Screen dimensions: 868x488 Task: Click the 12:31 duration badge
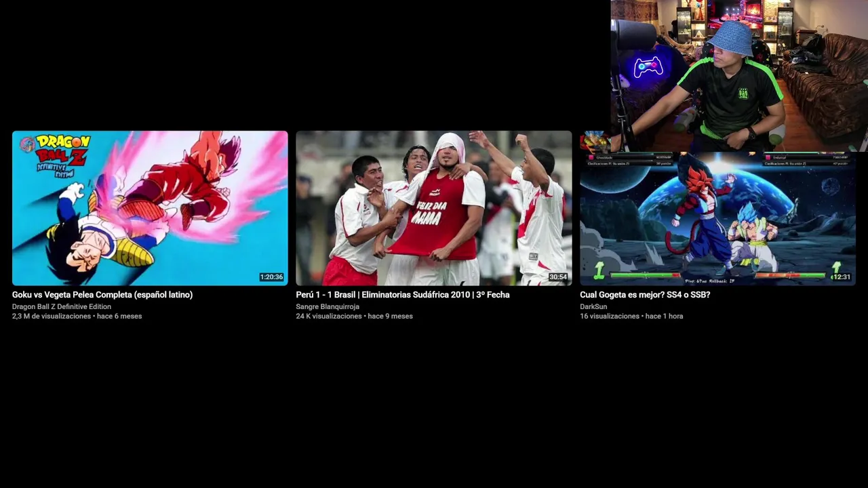842,277
